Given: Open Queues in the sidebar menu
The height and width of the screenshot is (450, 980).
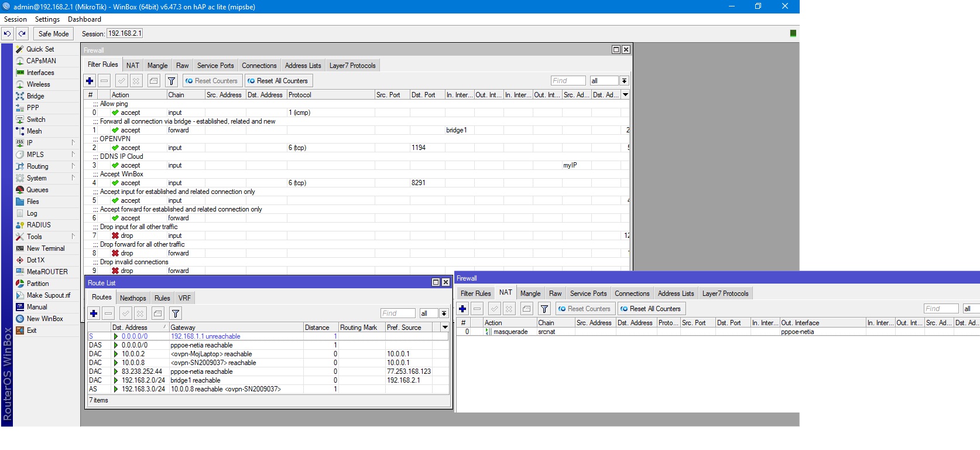Looking at the screenshot, I should [x=37, y=190].
